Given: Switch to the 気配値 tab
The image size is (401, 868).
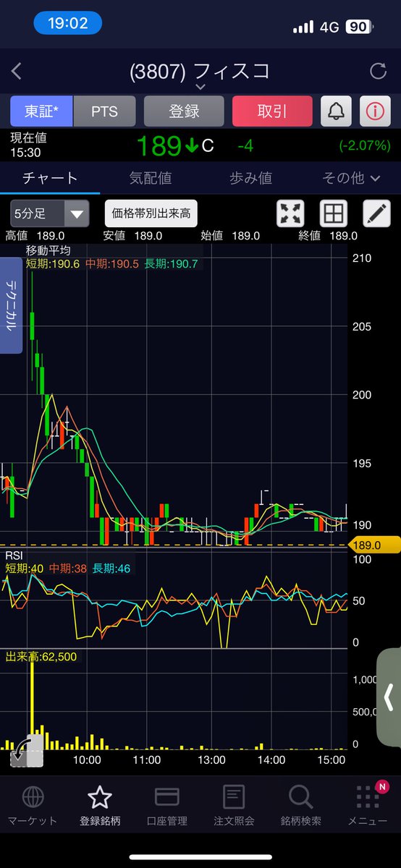Looking at the screenshot, I should 150,177.
